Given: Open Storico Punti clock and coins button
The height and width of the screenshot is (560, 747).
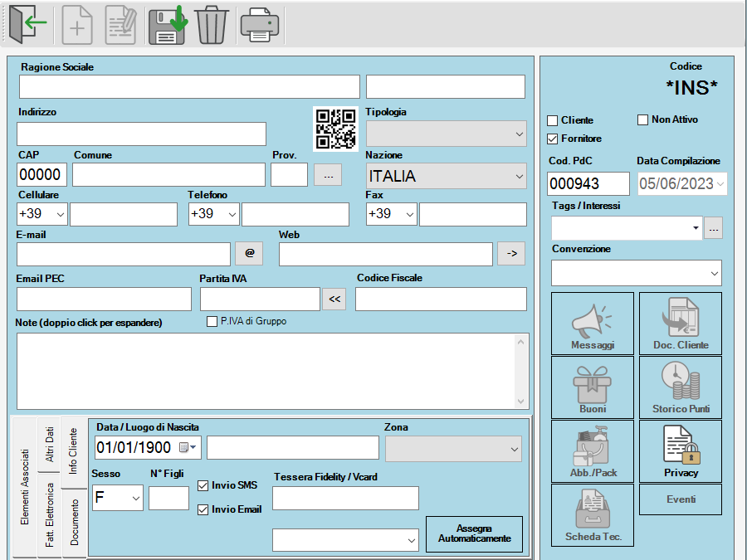Looking at the screenshot, I should [x=681, y=387].
